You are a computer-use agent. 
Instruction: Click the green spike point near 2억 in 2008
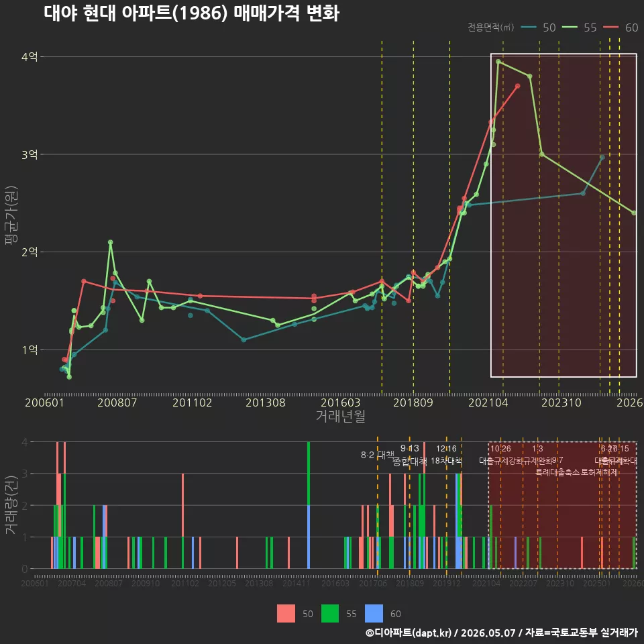[x=110, y=242]
